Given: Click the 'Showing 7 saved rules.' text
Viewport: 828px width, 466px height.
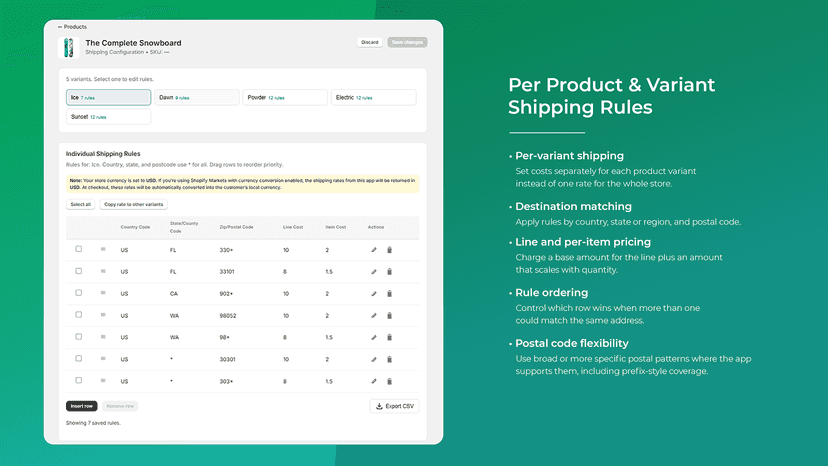Looking at the screenshot, I should tap(93, 423).
